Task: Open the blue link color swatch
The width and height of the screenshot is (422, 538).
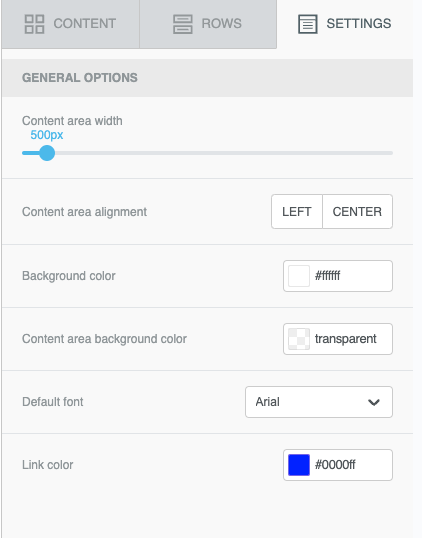Action: click(299, 465)
